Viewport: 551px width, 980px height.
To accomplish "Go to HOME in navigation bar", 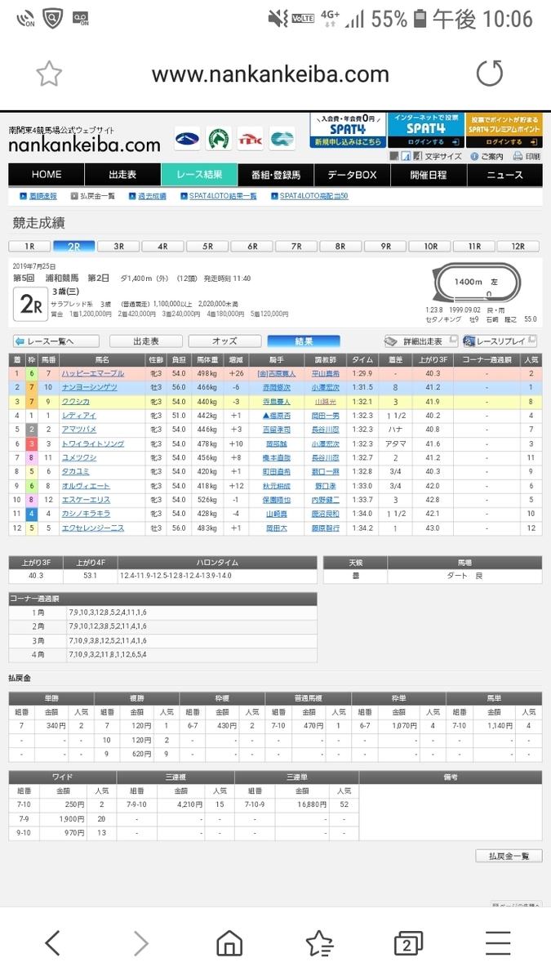I will point(47,175).
